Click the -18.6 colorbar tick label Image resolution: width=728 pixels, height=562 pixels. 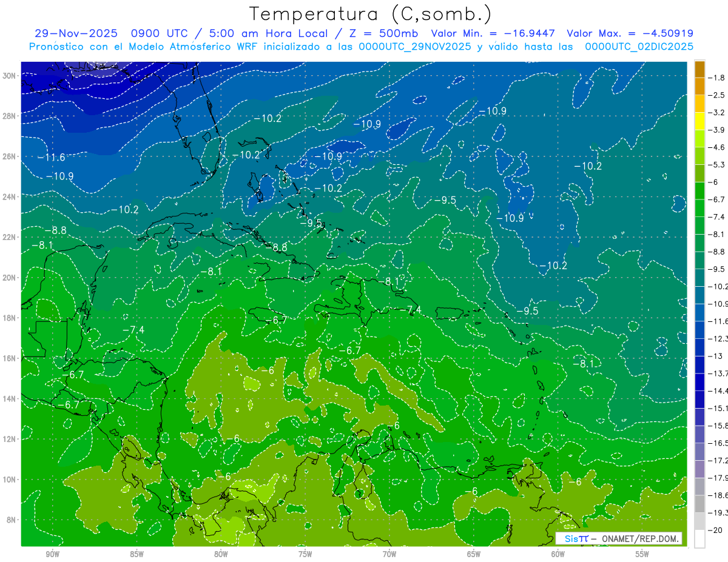click(718, 495)
